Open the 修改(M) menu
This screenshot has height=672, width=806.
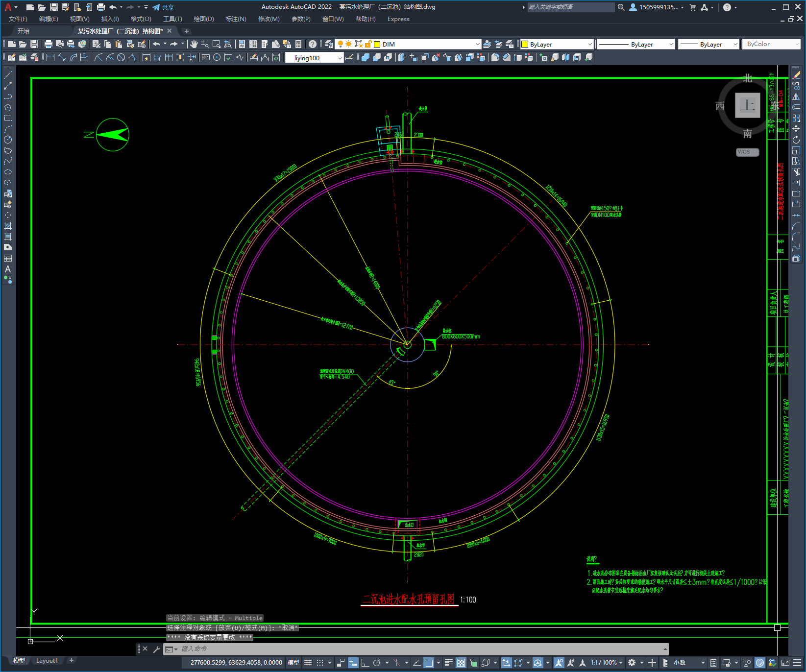click(x=269, y=19)
